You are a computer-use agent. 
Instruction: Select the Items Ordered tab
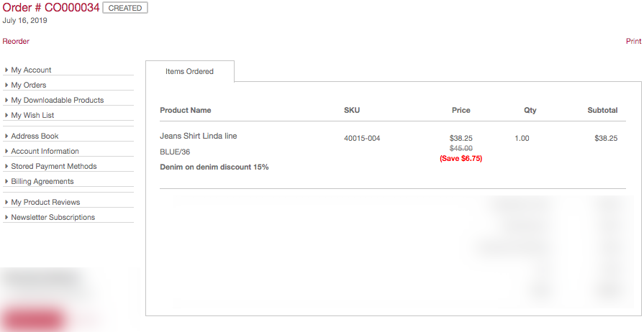[x=189, y=72]
